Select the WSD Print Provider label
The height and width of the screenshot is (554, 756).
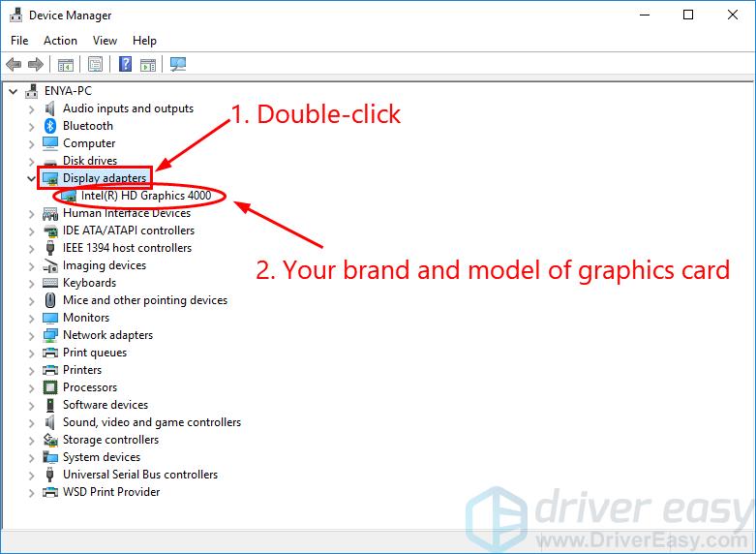pos(111,492)
